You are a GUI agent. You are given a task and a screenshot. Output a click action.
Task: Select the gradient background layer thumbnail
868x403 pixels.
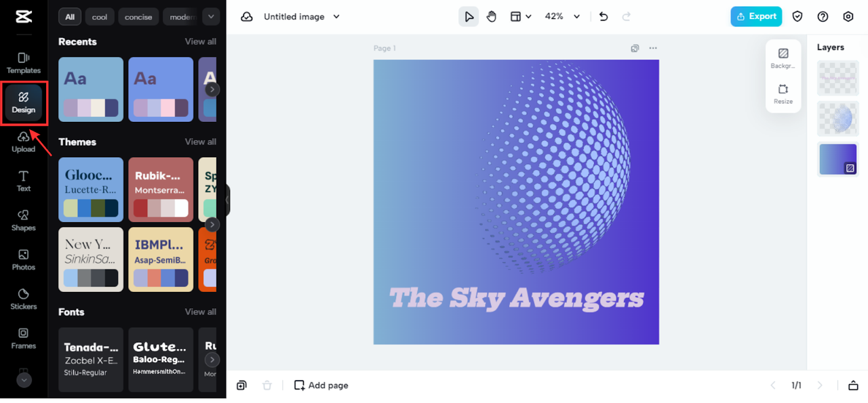[x=837, y=159]
